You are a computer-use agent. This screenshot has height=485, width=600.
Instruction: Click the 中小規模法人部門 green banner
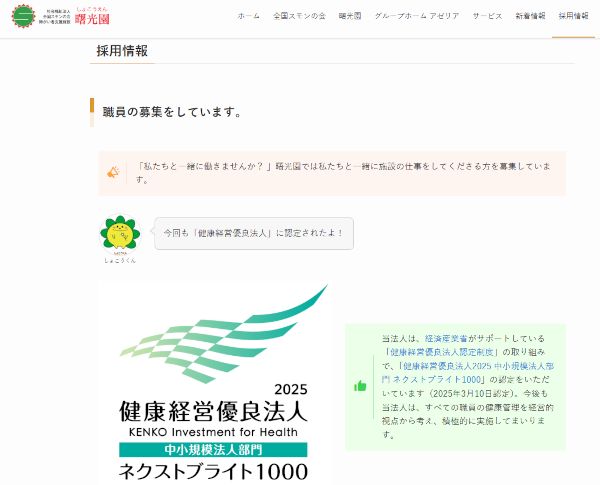214,449
